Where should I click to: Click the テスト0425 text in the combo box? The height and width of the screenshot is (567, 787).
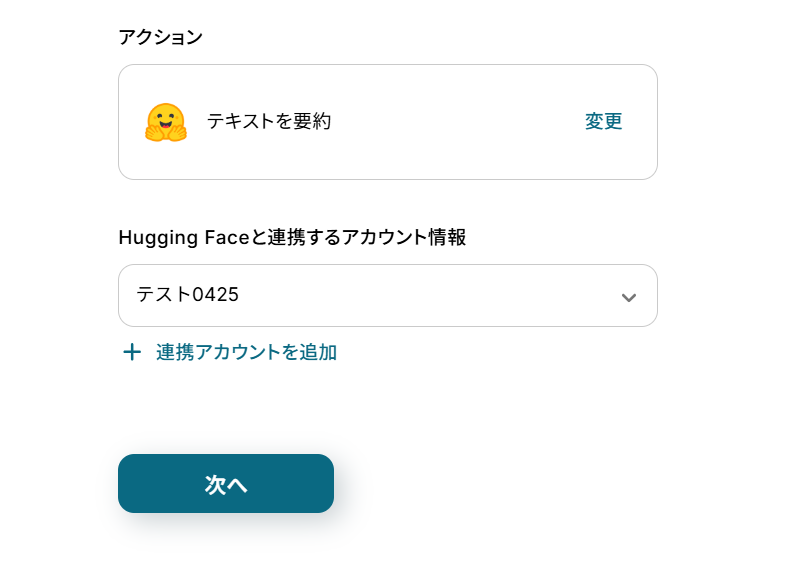pos(188,295)
